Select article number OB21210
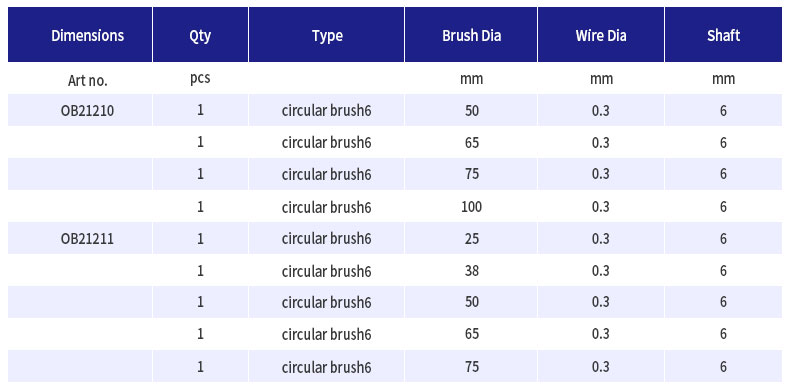This screenshot has height=390, width=790. point(88,110)
